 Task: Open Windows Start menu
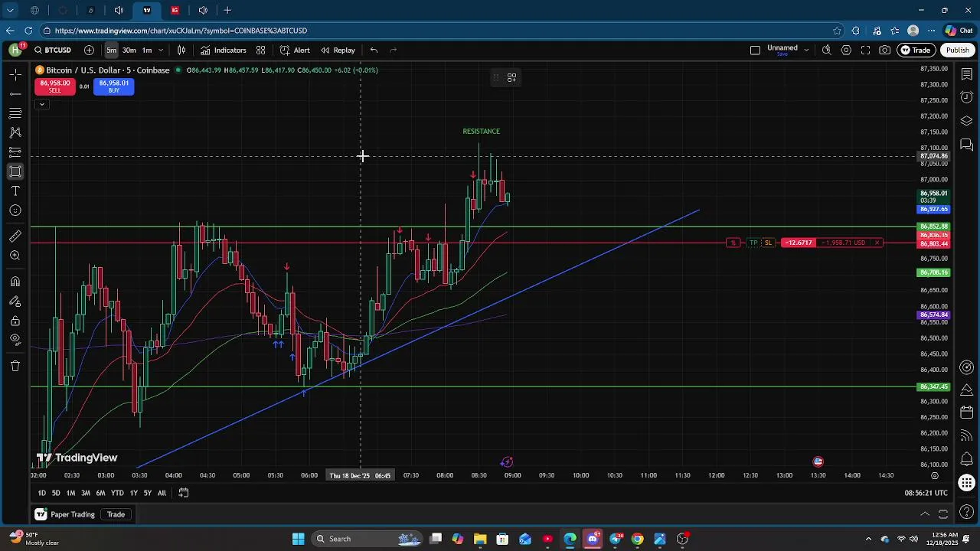[298, 539]
